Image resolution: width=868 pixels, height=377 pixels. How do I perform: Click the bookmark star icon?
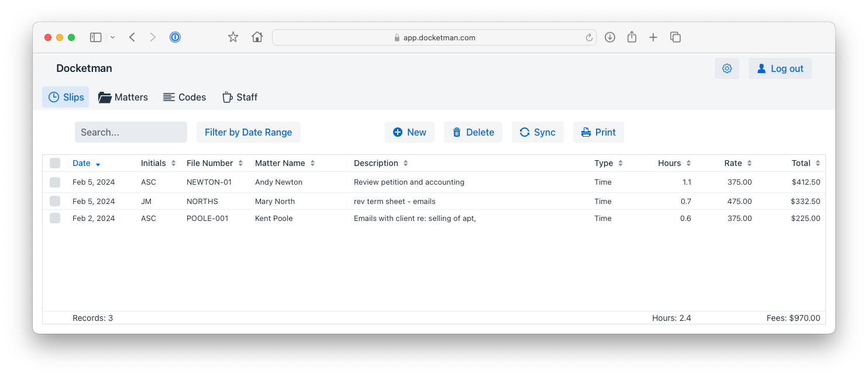tap(233, 37)
